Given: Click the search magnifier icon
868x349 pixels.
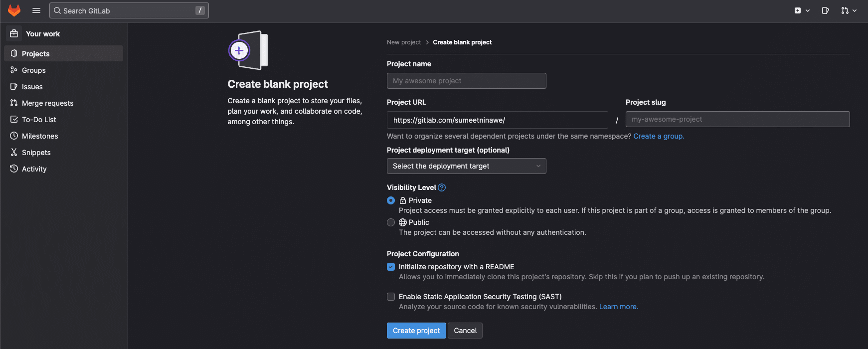Looking at the screenshot, I should pyautogui.click(x=57, y=10).
